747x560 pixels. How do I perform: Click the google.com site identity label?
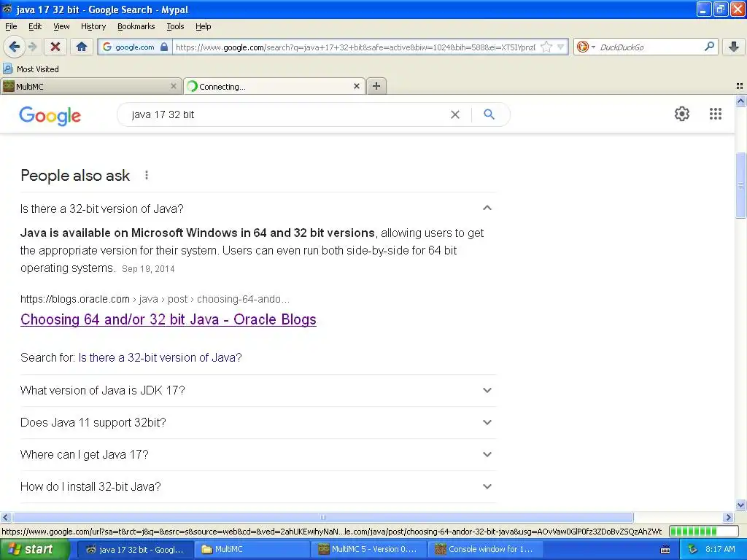click(x=135, y=47)
